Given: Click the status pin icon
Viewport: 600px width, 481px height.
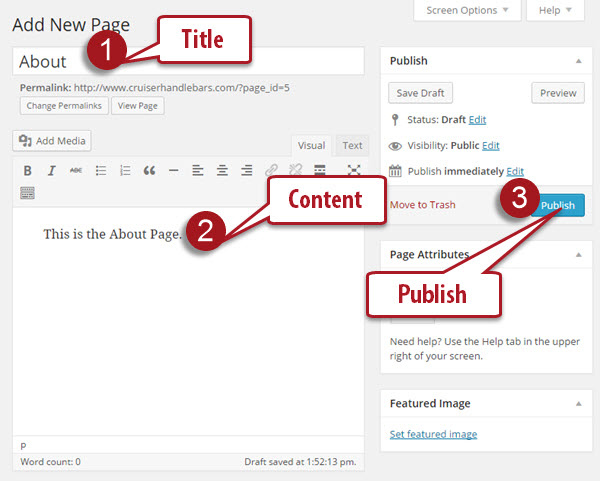Looking at the screenshot, I should (395, 120).
